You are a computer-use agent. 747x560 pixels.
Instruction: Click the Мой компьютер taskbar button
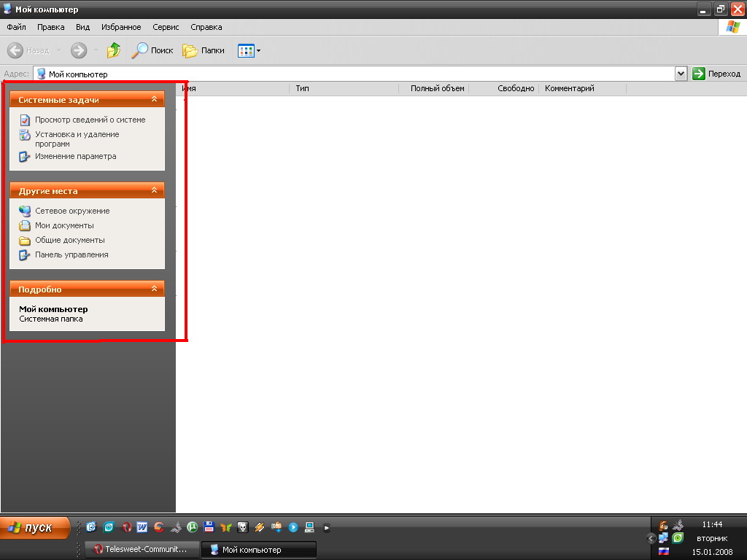click(259, 550)
